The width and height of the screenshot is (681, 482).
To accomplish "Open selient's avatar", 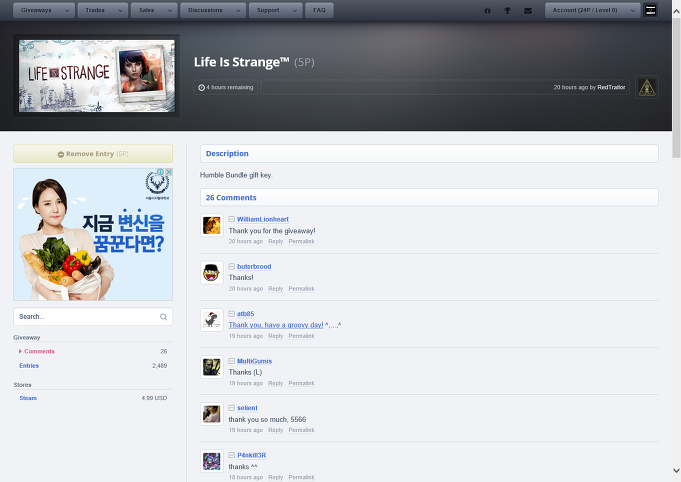I will pyautogui.click(x=212, y=414).
